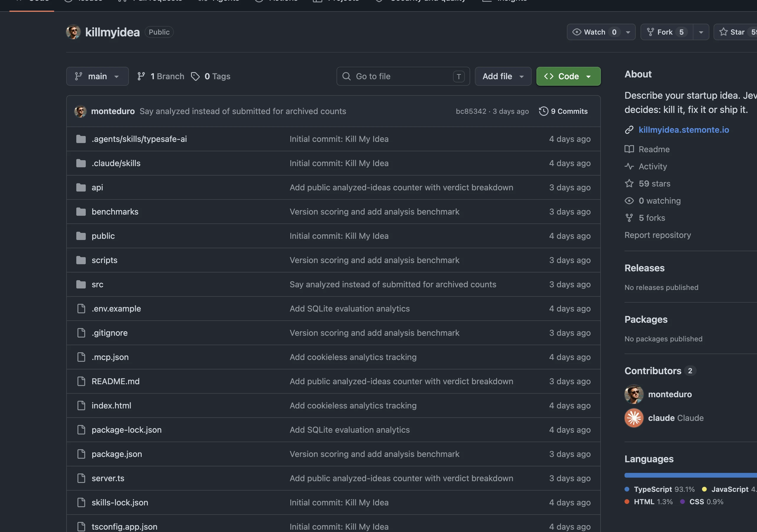Open commit hash bc85342
This screenshot has width=757, height=532.
471,111
